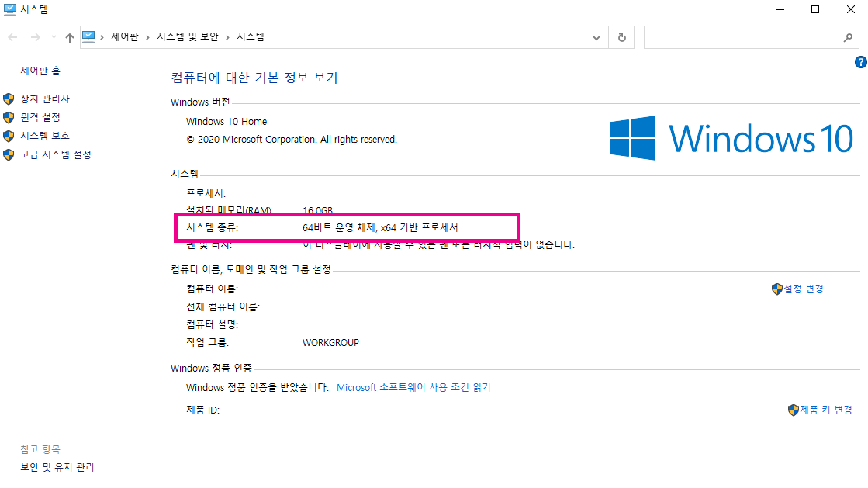Open 원격 설정 link

(x=40, y=117)
